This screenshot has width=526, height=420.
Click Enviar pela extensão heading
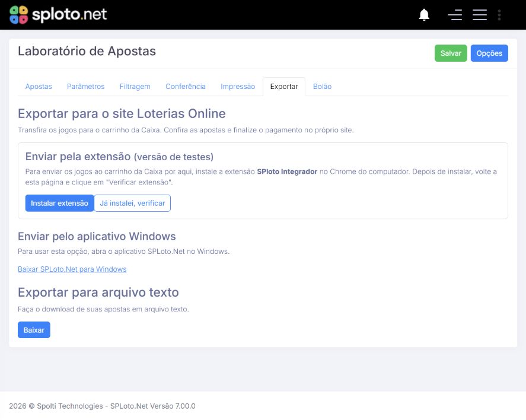pos(119,157)
